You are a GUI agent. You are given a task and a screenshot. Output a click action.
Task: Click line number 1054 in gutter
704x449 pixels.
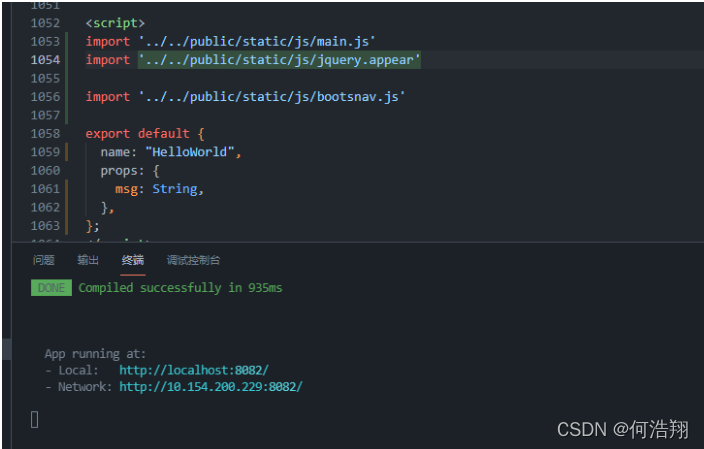point(45,60)
